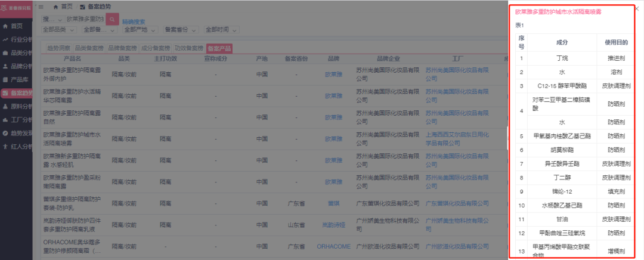
Task: Toggle the hamburger sidebar collapse icon
Action: tap(41, 6)
